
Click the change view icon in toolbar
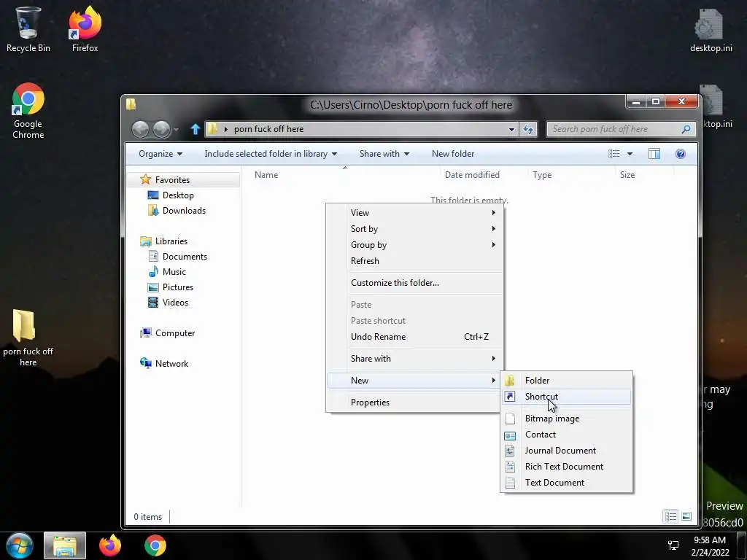tap(614, 153)
